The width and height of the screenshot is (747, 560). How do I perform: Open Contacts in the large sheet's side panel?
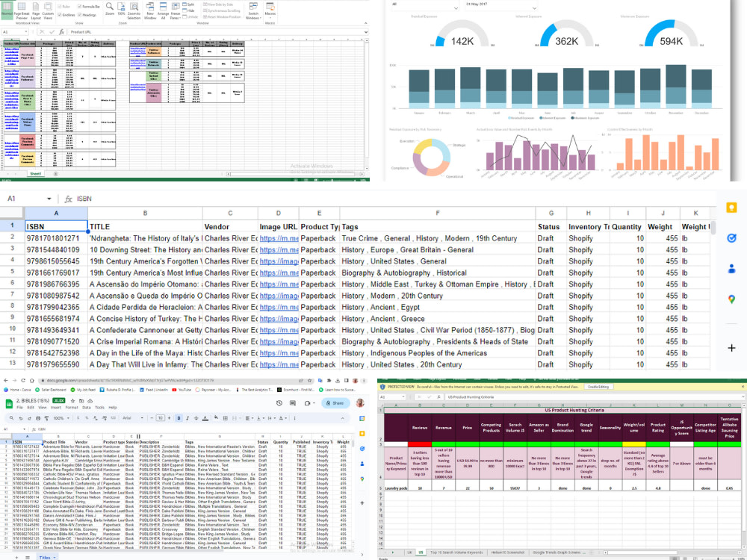pos(731,269)
